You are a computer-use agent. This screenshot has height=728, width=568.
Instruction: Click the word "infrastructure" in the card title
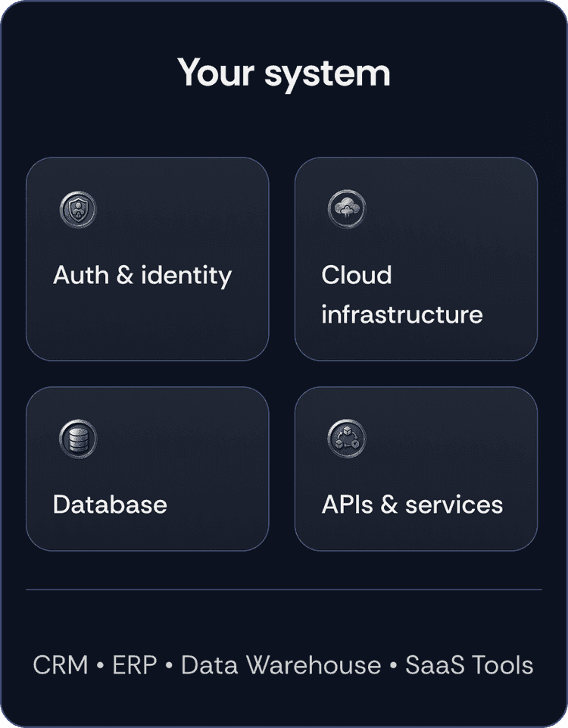point(401,314)
